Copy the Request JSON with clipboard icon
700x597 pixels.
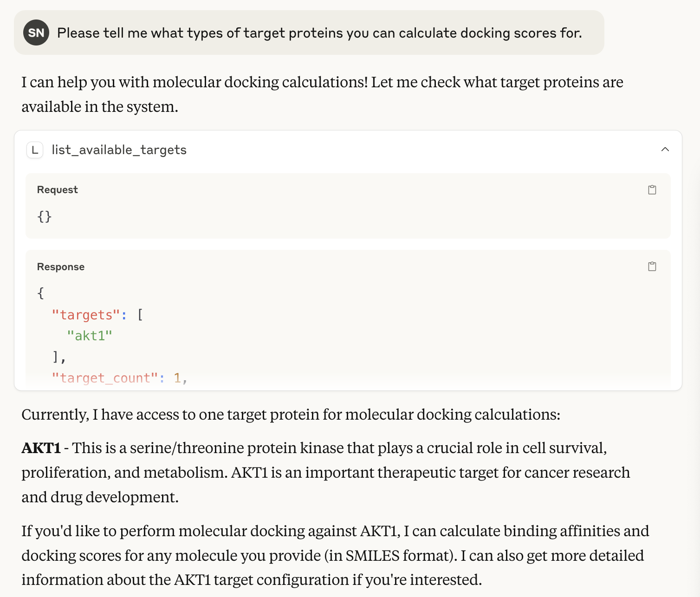coord(652,190)
